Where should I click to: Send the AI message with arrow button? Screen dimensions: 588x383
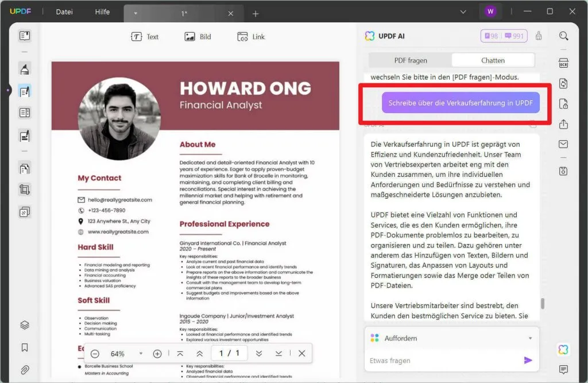click(x=528, y=361)
